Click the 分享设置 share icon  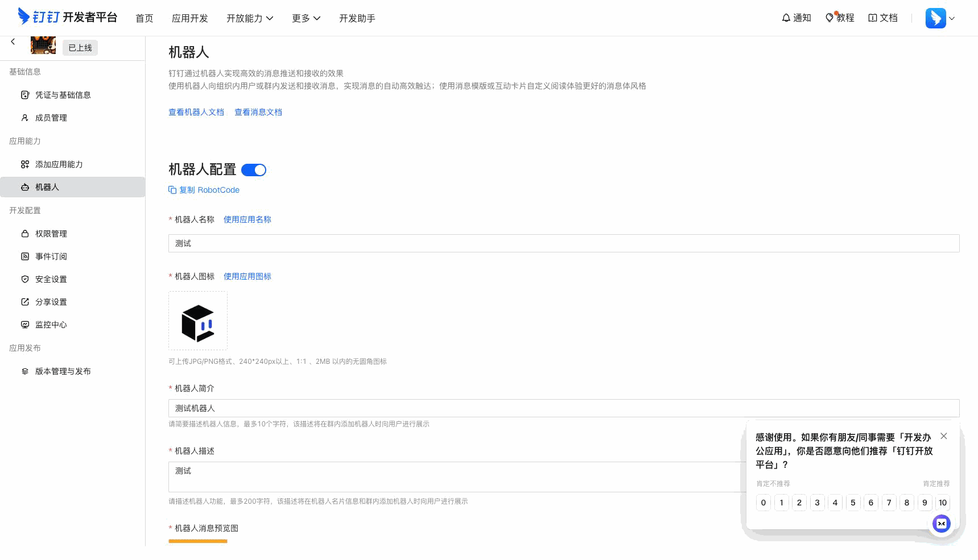point(25,302)
